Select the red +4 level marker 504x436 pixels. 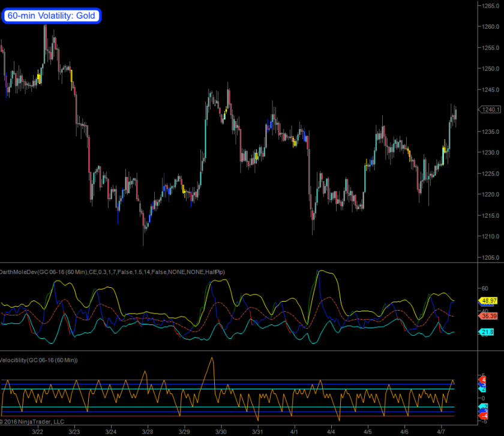[x=482, y=380]
